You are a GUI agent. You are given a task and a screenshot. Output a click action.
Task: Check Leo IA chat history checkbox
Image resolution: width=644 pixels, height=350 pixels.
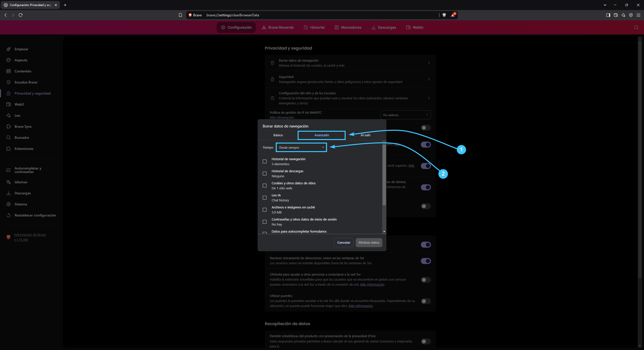tap(265, 198)
